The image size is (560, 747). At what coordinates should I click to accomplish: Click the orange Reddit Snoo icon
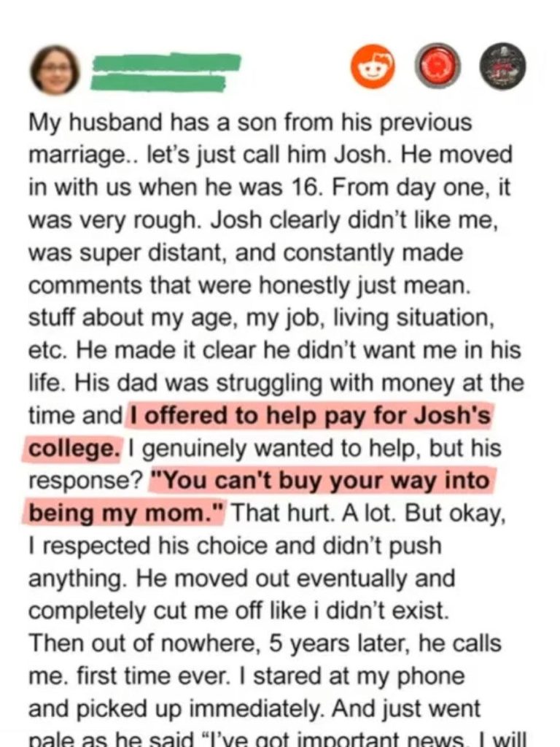click(x=374, y=67)
